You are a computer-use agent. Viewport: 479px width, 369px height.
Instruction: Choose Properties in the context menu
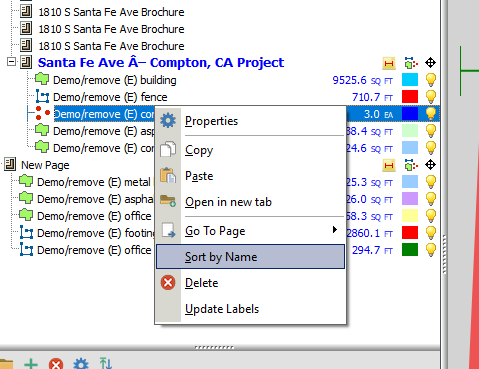(211, 121)
